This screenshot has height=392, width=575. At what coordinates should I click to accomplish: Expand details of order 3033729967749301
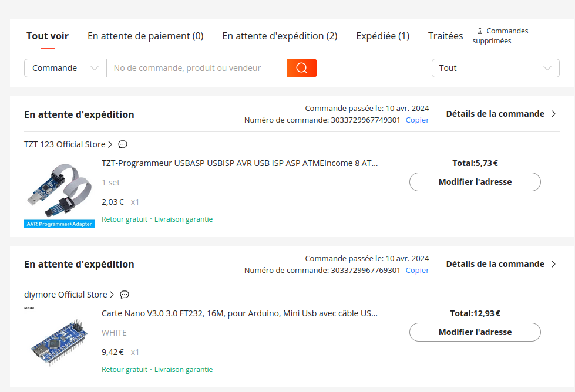point(500,114)
